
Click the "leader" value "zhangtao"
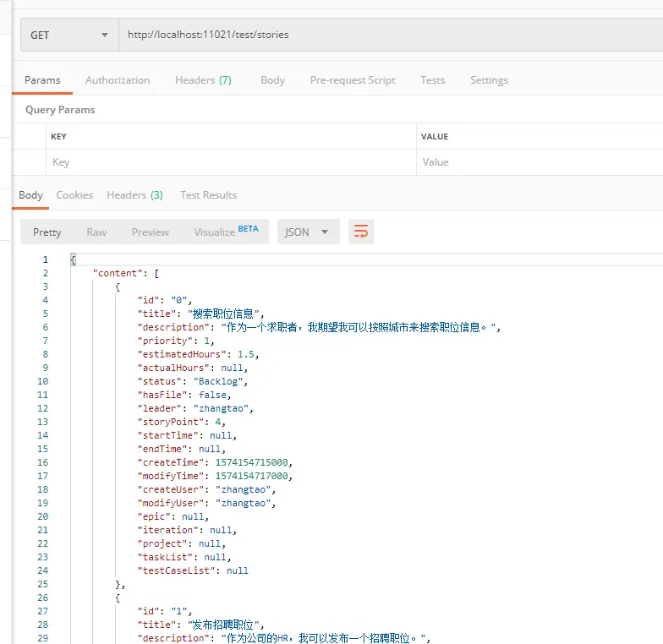point(221,409)
